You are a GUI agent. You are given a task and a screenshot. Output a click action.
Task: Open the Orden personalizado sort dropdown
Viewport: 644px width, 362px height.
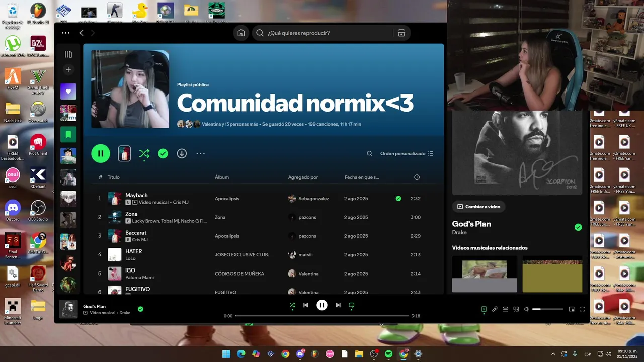(407, 153)
